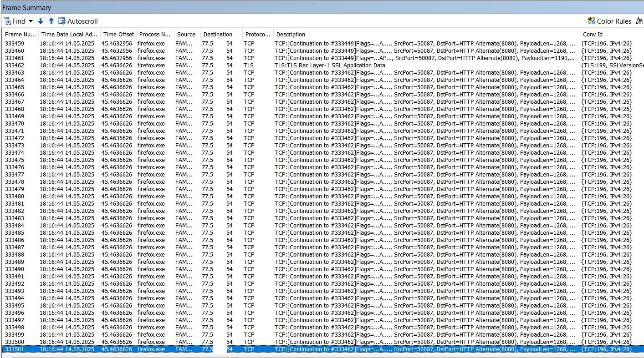Click the Process Name column header
644x358 pixels.
155,34
